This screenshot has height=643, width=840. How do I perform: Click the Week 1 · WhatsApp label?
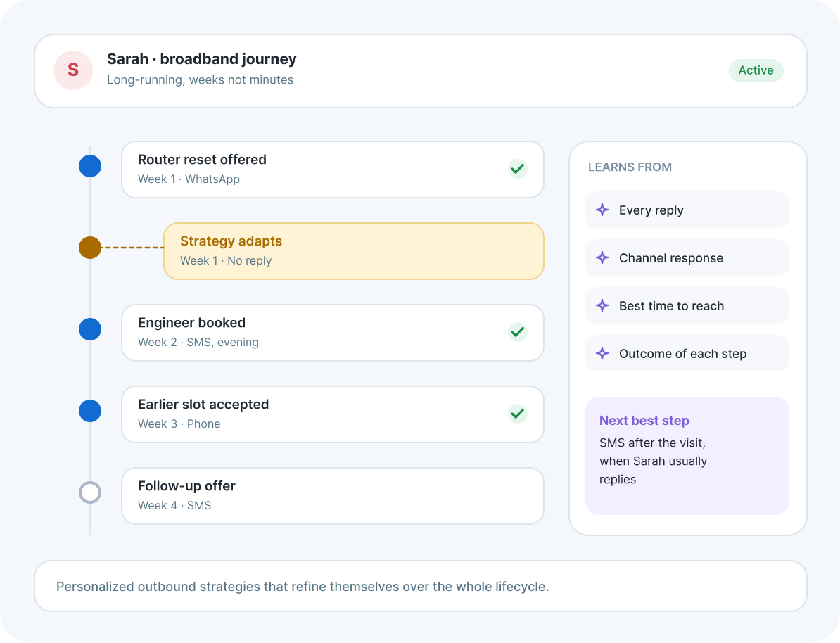[189, 179]
